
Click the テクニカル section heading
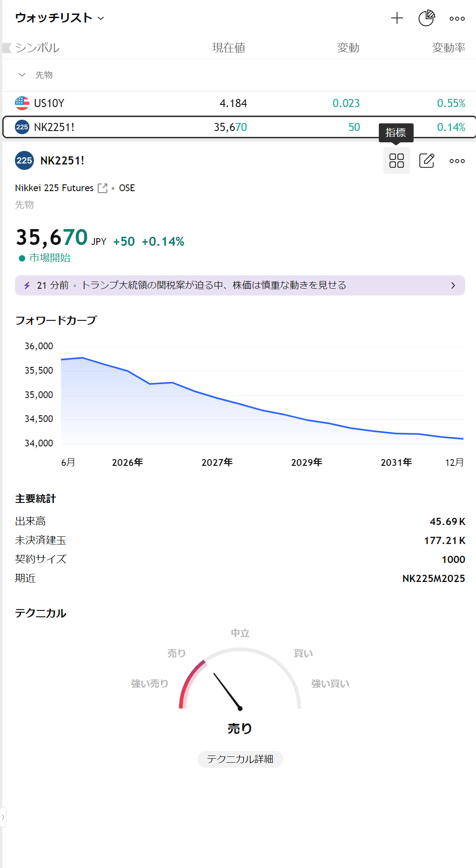[41, 613]
